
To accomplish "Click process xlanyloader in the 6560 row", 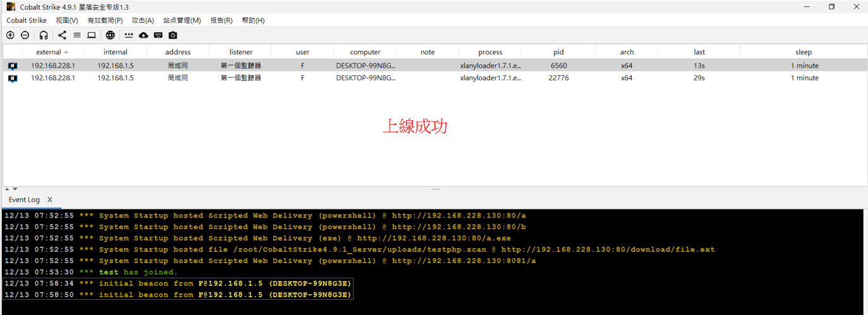I will click(x=490, y=66).
